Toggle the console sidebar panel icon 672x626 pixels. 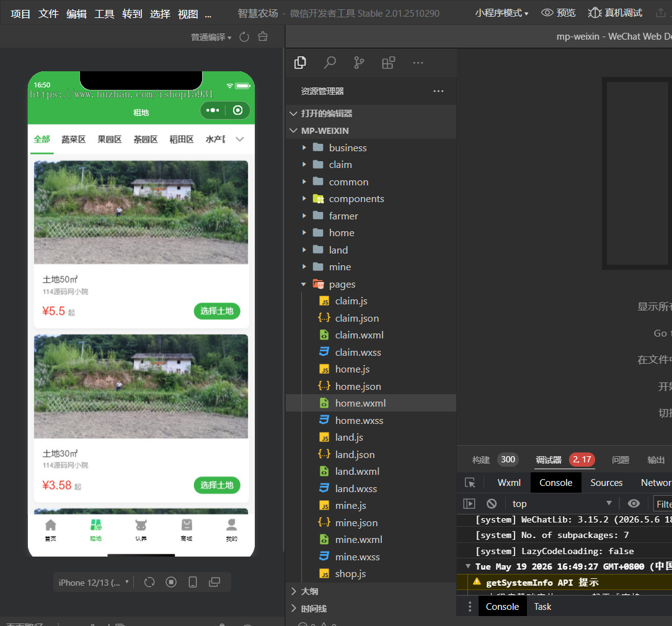coord(469,503)
